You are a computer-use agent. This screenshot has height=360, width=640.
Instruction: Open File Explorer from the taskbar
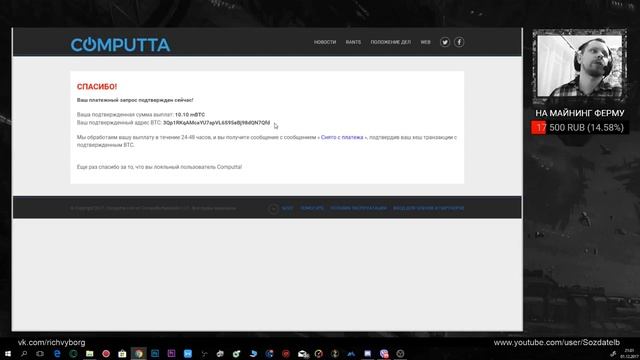pyautogui.click(x=90, y=353)
